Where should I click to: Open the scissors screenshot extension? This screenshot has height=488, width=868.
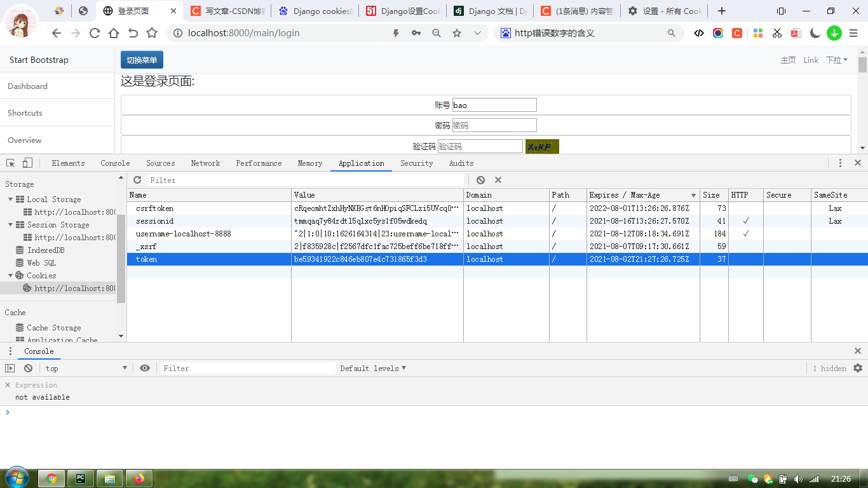[x=776, y=33]
